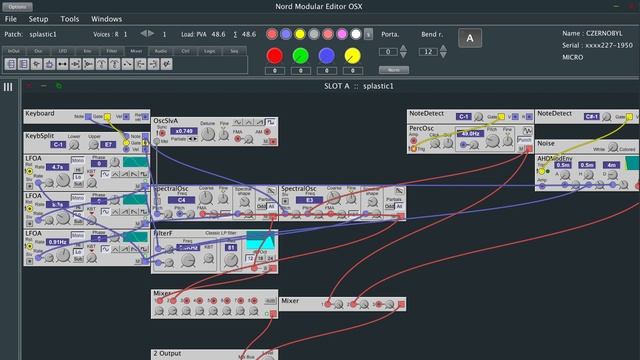Click the OscSlvA AM input connector
640x360 pixels.
267,131
